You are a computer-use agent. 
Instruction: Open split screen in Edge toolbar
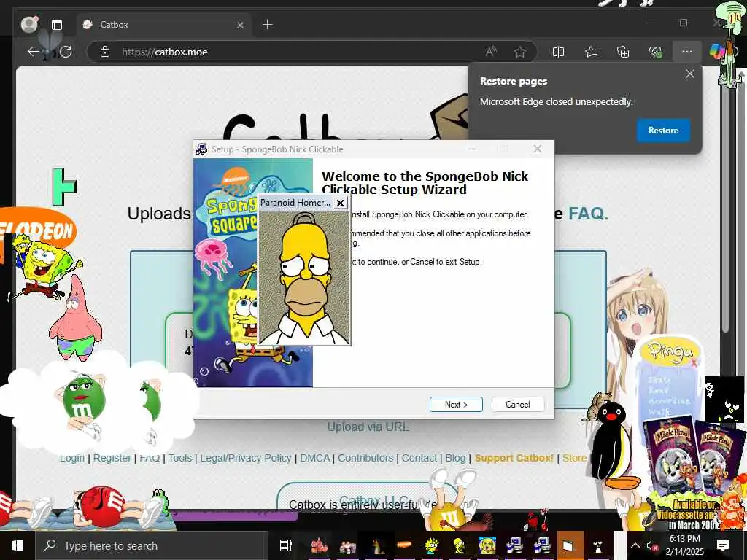[558, 52]
